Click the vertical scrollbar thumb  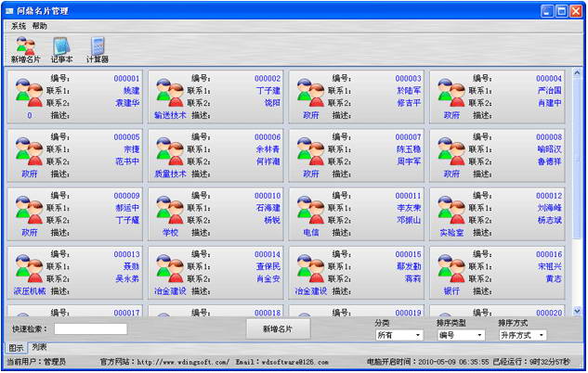point(577,158)
